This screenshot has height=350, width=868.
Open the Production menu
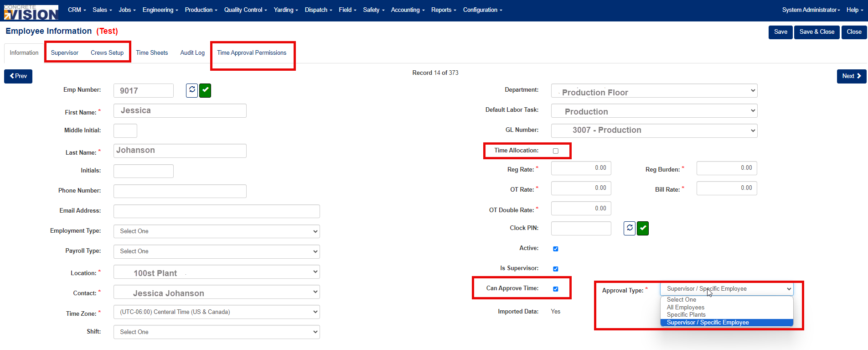tap(201, 10)
